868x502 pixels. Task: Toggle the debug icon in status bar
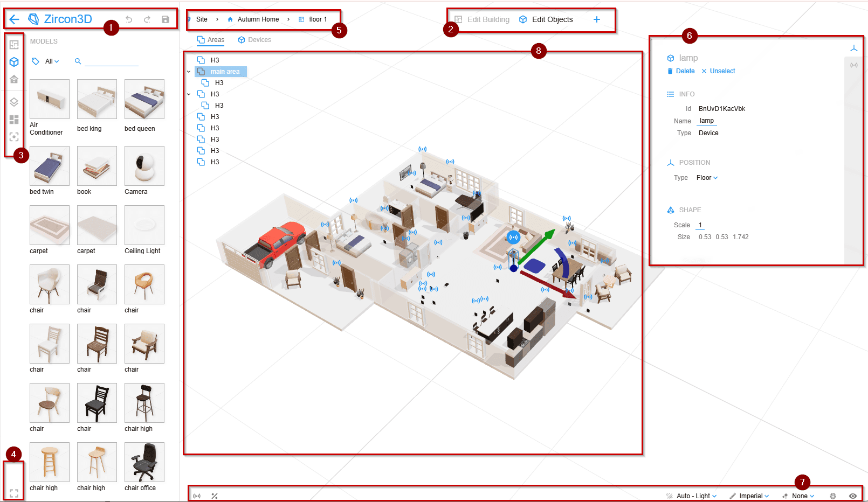(x=833, y=496)
